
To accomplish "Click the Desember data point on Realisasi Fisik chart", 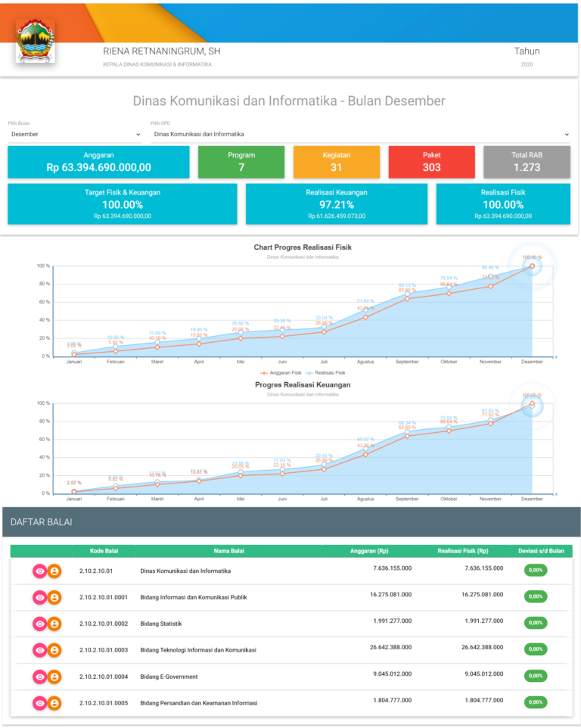I will click(x=533, y=266).
